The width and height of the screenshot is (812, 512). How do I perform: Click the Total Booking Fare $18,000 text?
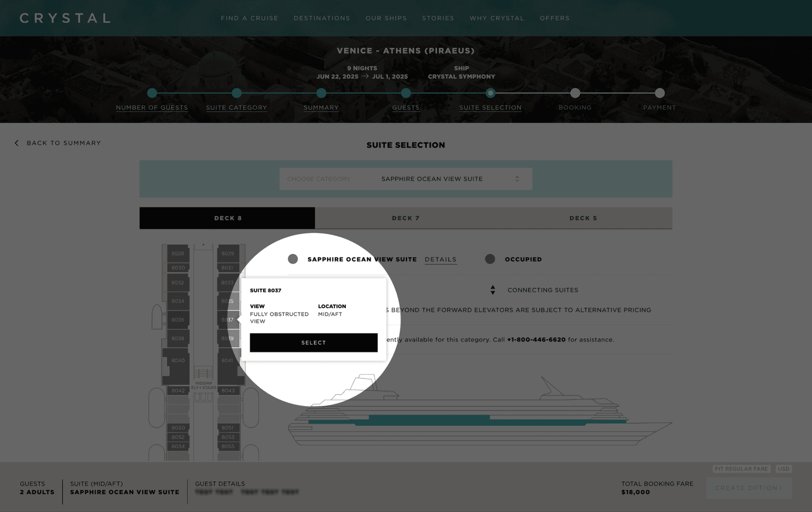[657, 488]
